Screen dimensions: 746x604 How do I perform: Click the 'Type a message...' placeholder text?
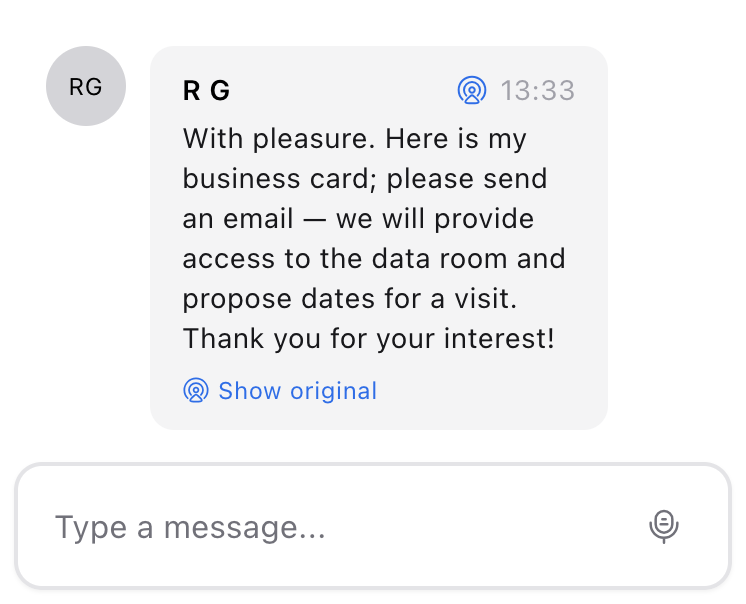[x=190, y=527]
